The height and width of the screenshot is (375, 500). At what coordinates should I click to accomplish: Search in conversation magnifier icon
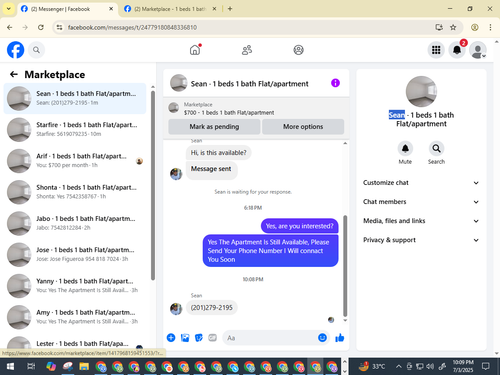click(x=436, y=148)
